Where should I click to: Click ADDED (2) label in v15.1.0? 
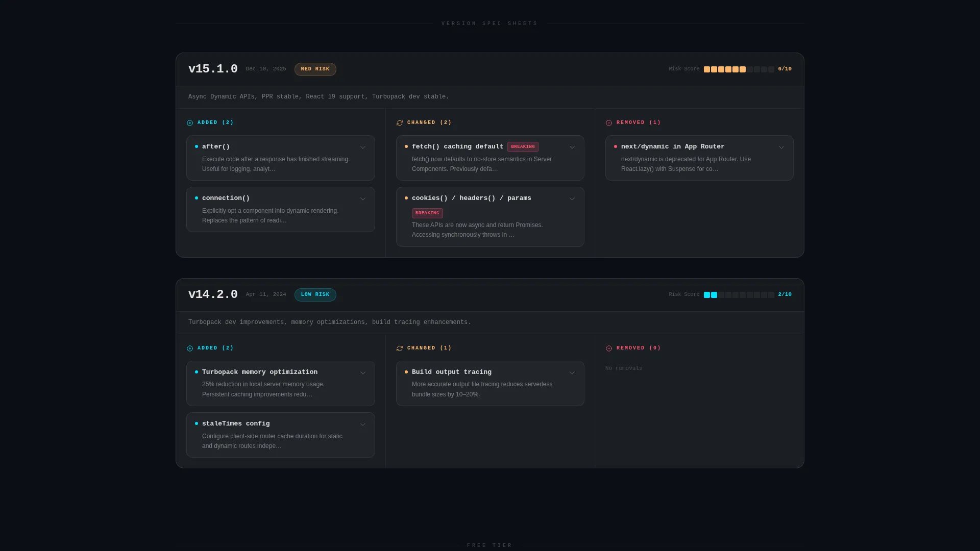coord(215,122)
